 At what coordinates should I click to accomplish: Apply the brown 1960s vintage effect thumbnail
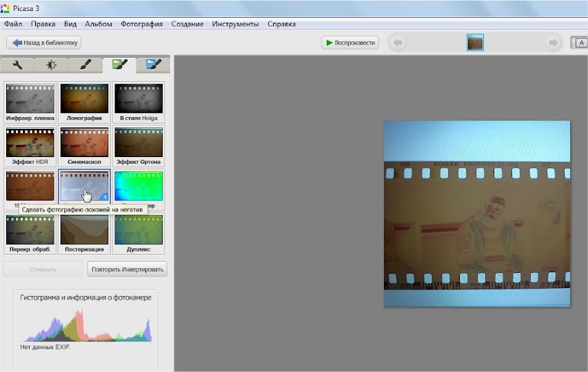pos(30,186)
